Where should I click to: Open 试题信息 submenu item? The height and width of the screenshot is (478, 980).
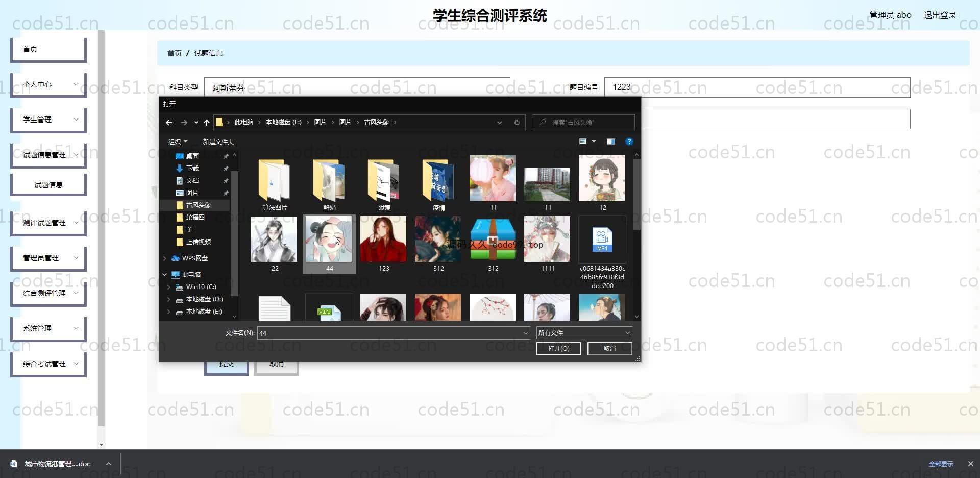click(x=48, y=185)
